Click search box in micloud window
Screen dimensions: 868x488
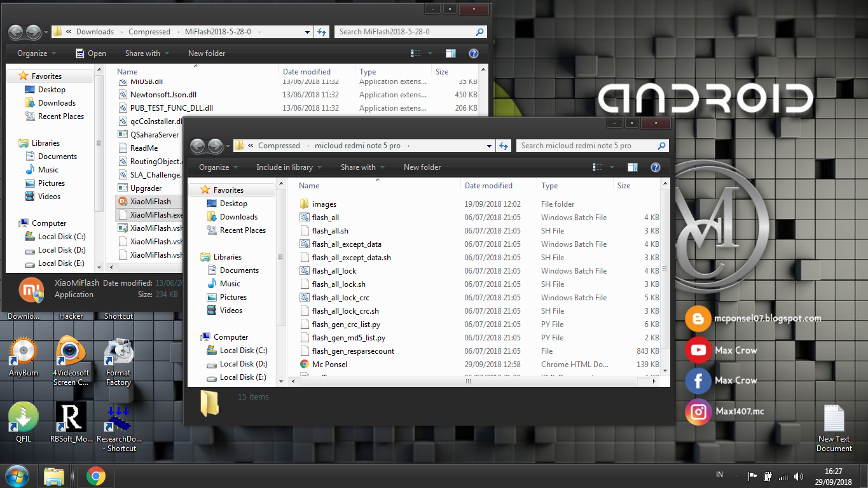point(592,146)
